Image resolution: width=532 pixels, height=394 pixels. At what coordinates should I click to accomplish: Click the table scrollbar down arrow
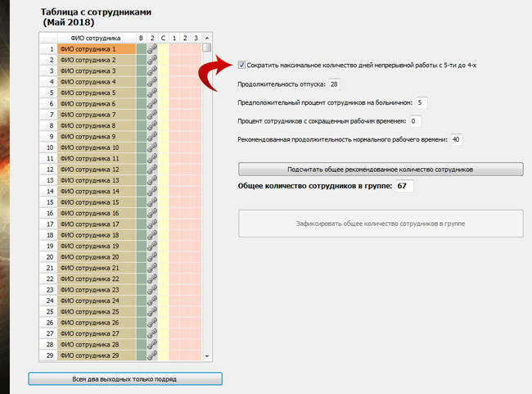[207, 356]
